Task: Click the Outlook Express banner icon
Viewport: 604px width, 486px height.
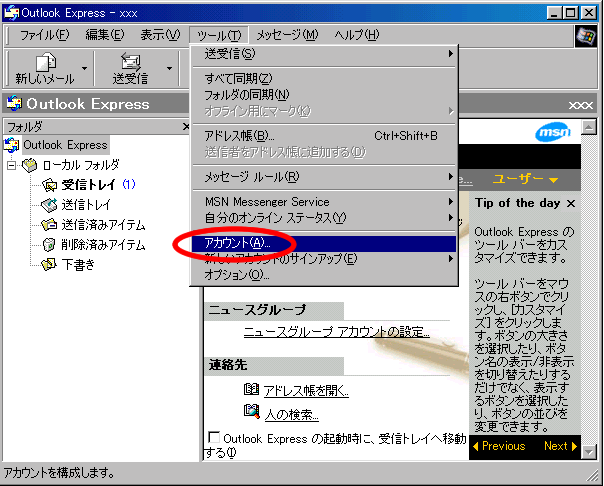Action: (x=13, y=103)
